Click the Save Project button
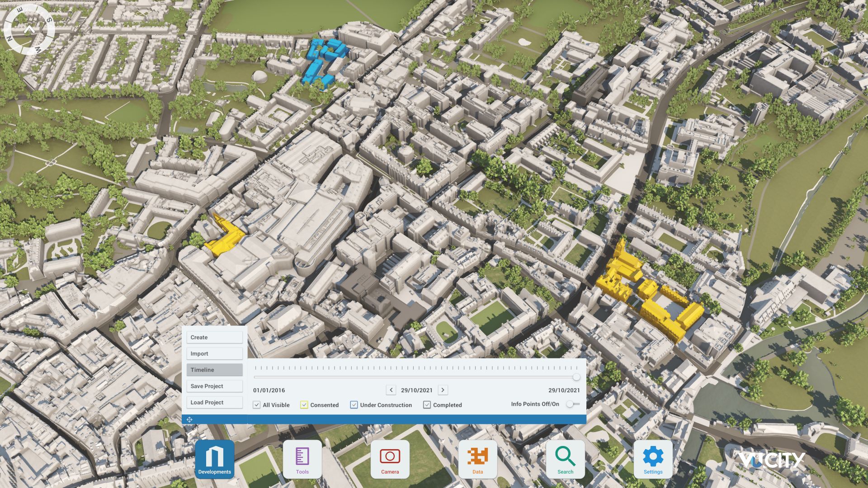The image size is (868, 488). point(214,386)
